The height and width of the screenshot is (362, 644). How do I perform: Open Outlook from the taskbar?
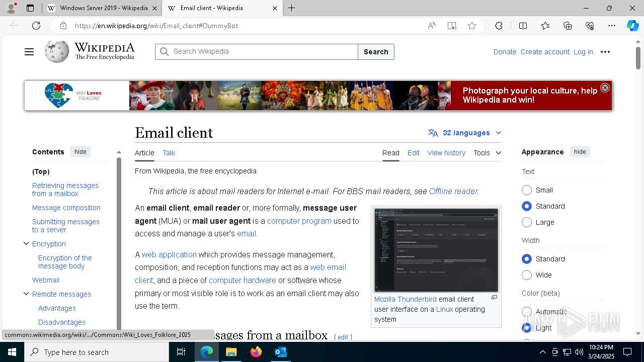280,352
